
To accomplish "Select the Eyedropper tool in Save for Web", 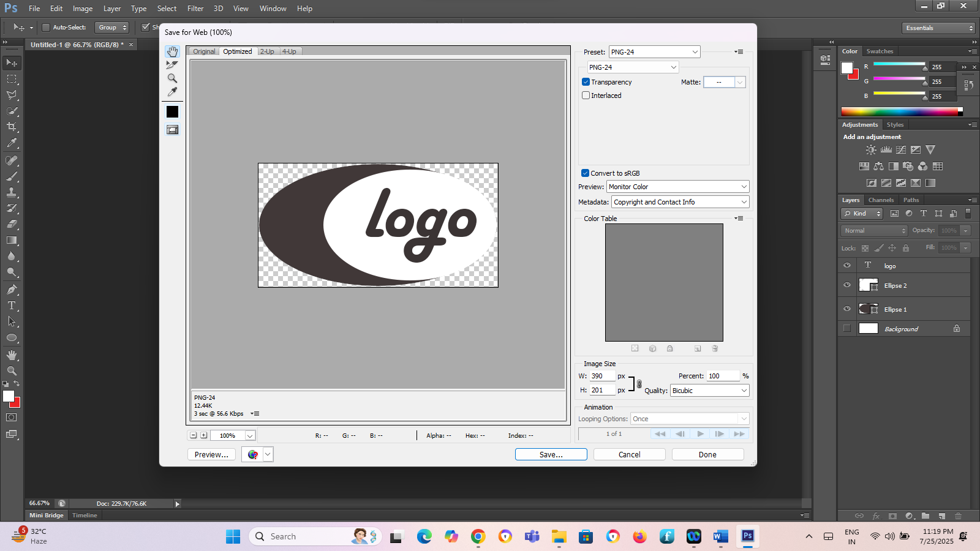I will pyautogui.click(x=173, y=92).
